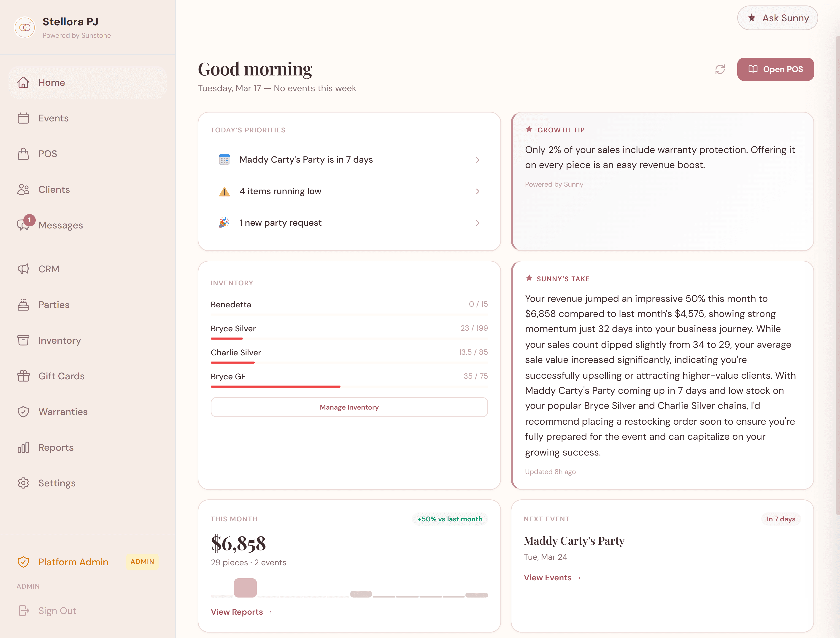Image resolution: width=840 pixels, height=638 pixels.
Task: Open the Messages icon with notification badge
Action: (24, 225)
